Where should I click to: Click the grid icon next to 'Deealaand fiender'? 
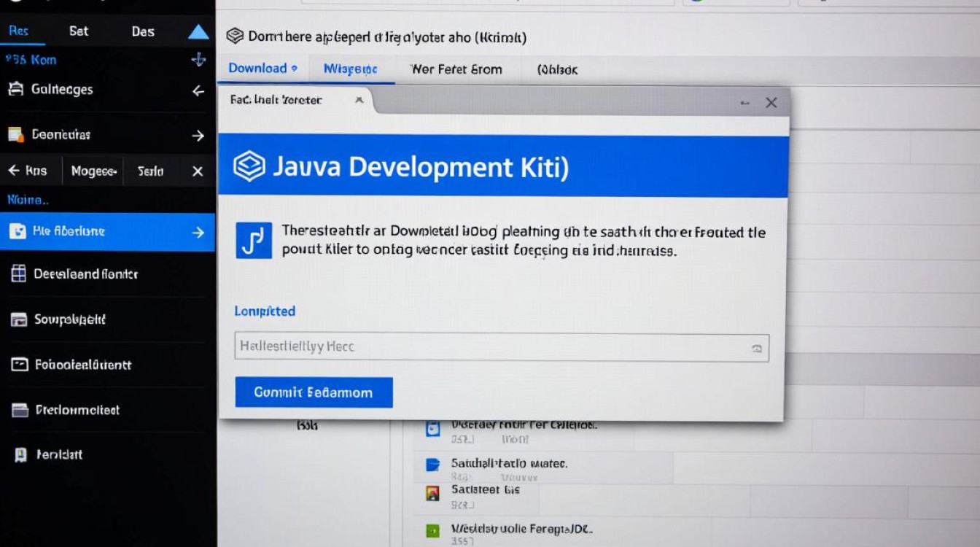pyautogui.click(x=19, y=274)
